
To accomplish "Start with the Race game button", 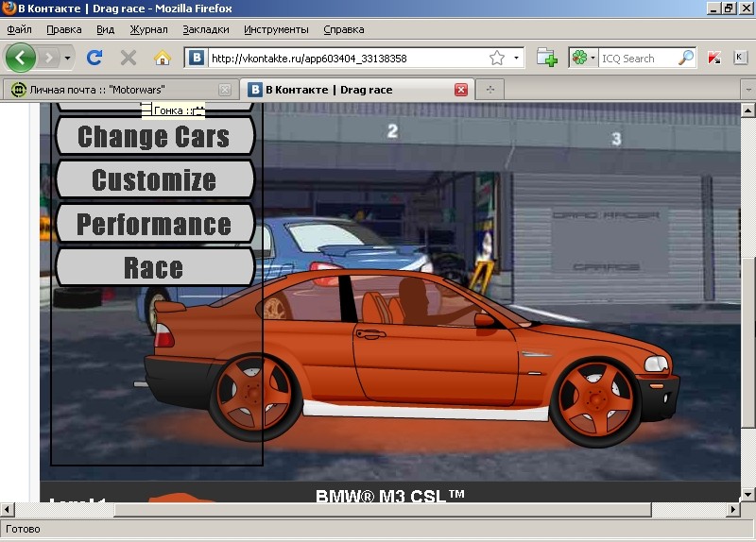I will (x=155, y=267).
